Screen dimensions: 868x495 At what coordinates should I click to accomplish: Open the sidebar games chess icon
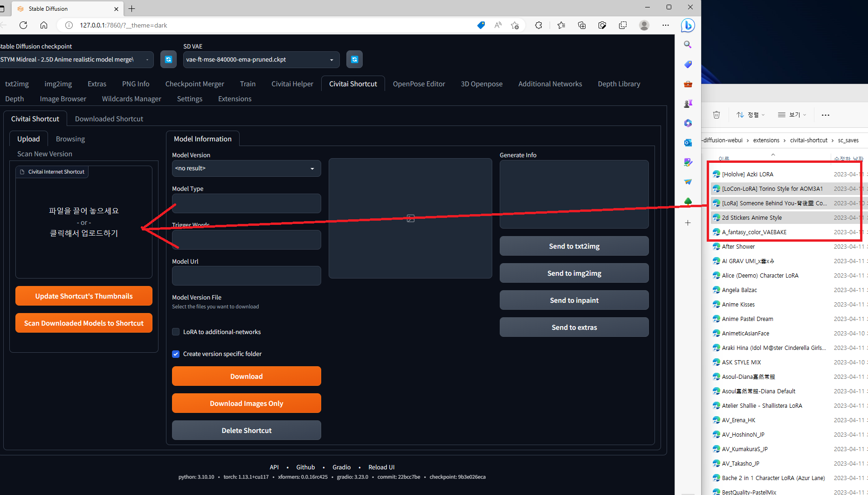tap(688, 104)
